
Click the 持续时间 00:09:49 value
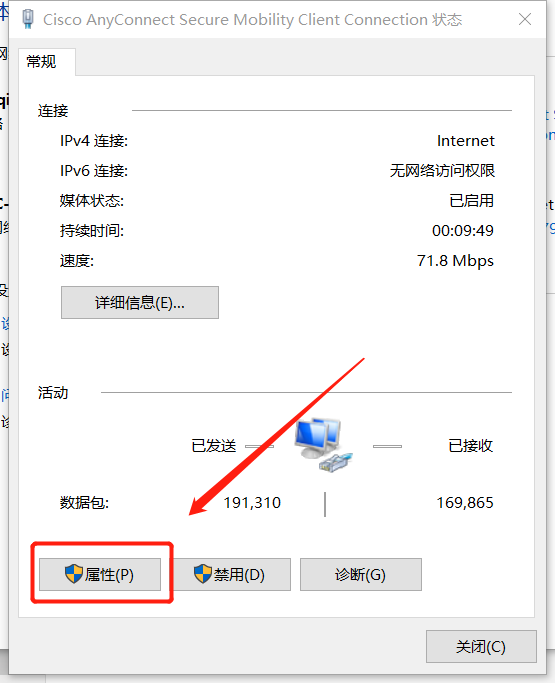coord(463,230)
